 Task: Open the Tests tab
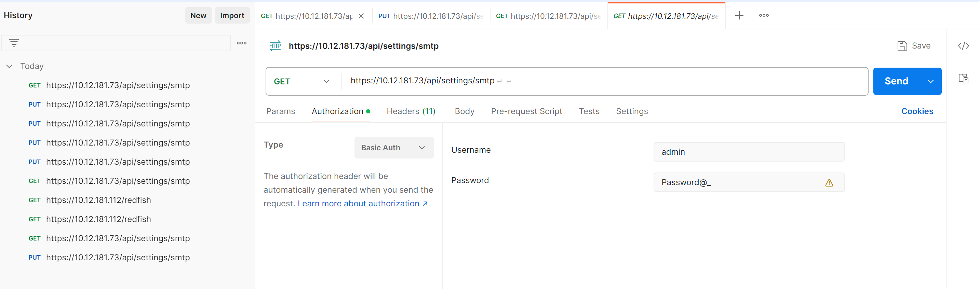coord(589,111)
